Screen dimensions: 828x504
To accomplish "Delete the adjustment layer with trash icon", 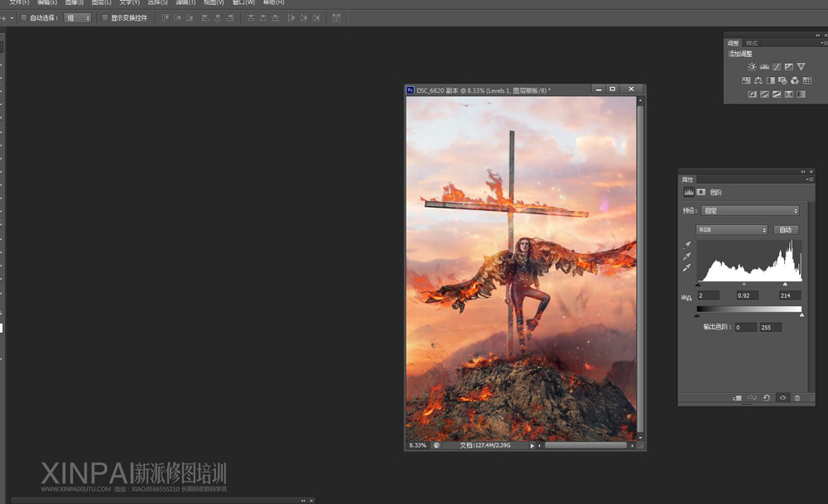I will coord(797,398).
